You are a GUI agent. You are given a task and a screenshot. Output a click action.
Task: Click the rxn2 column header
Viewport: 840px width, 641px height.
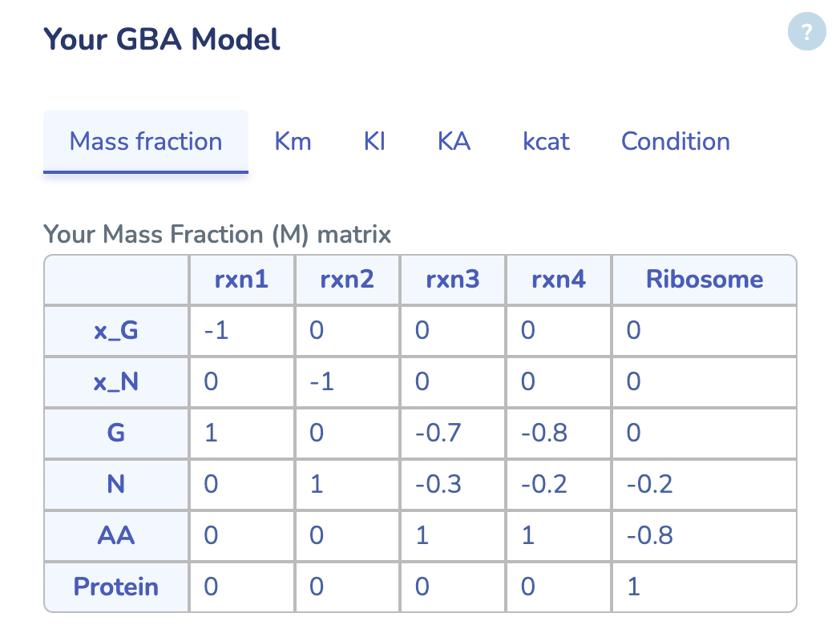(x=346, y=280)
